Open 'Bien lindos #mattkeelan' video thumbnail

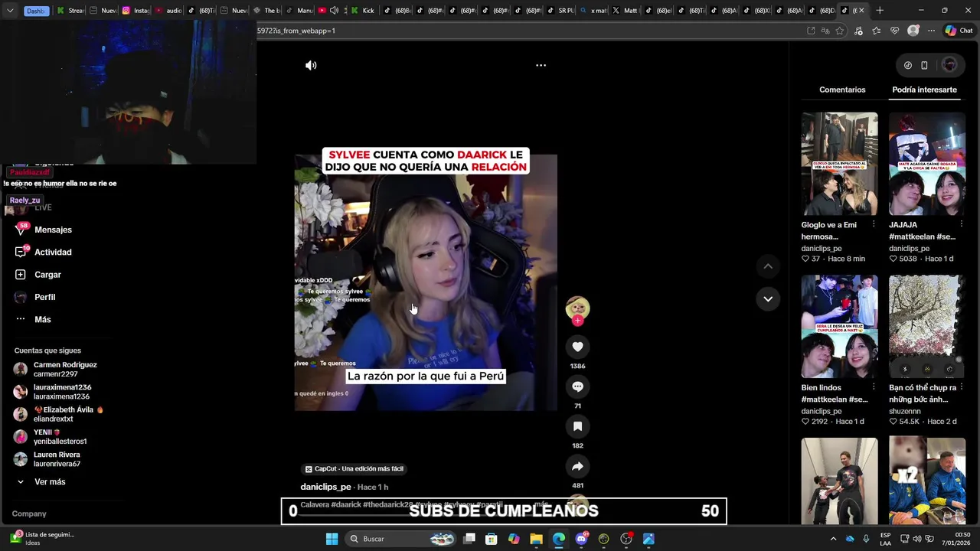point(839,327)
